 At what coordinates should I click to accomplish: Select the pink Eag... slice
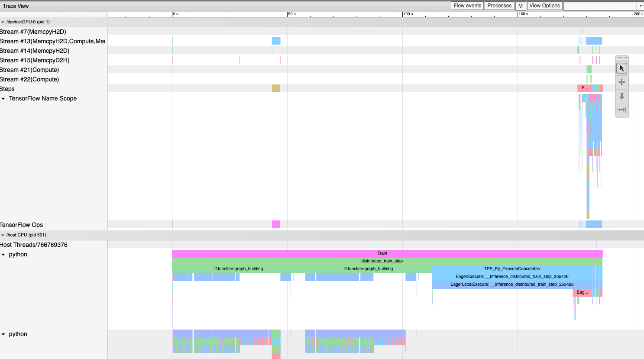point(582,292)
